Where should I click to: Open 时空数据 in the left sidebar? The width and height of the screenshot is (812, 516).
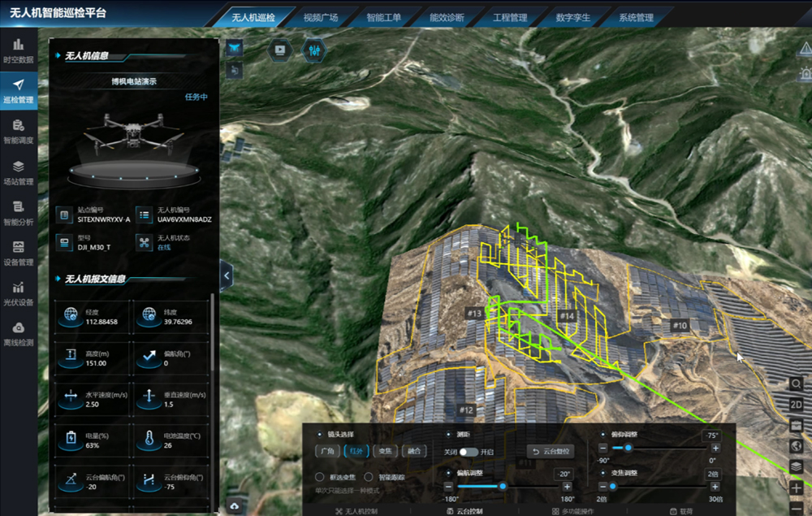[18, 50]
